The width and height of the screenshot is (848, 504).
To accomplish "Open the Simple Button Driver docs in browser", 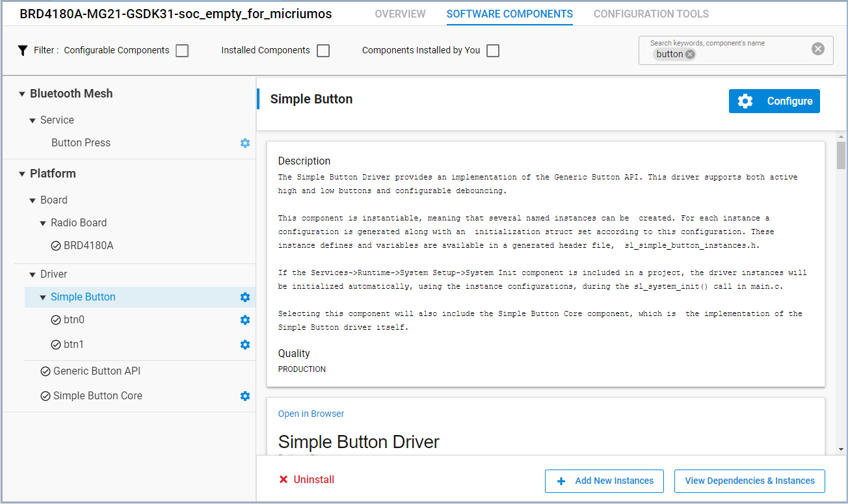I will pos(311,413).
